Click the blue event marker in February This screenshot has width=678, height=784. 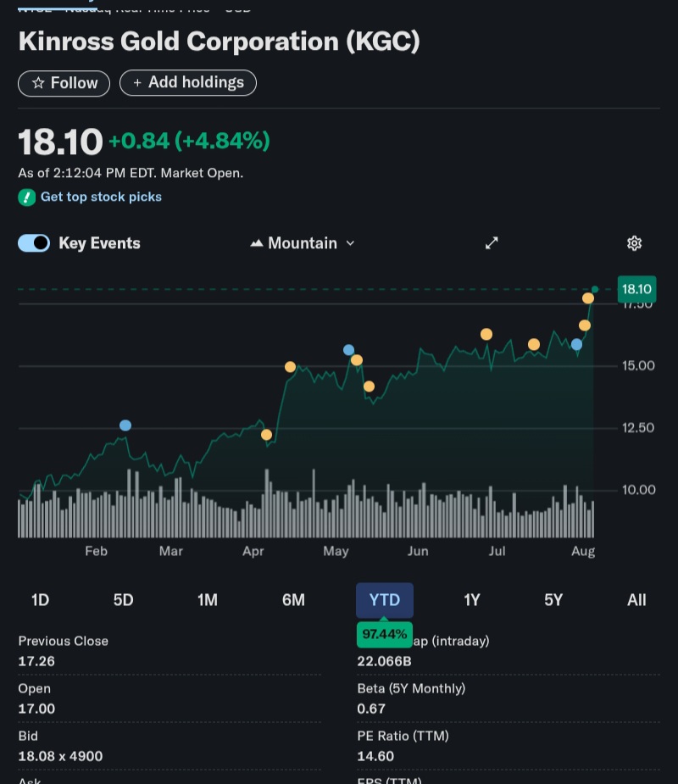[125, 425]
